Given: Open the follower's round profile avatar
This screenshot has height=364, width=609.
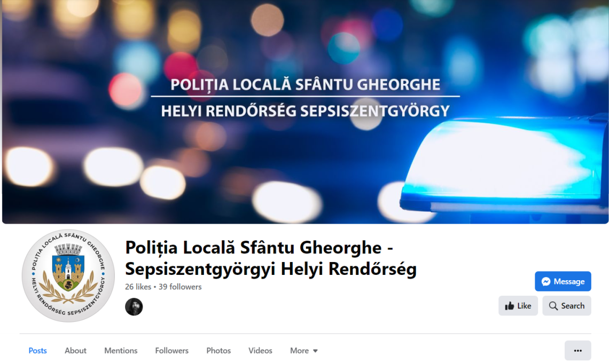Looking at the screenshot, I should coord(134,306).
